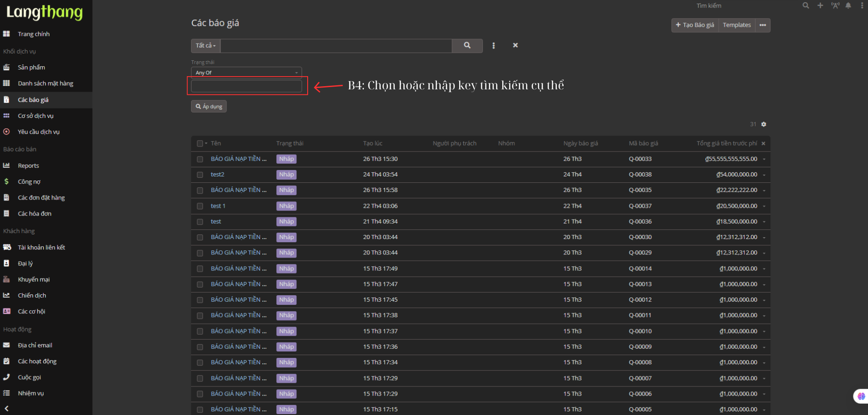Click the three-dot filter options icon

pyautogui.click(x=494, y=45)
